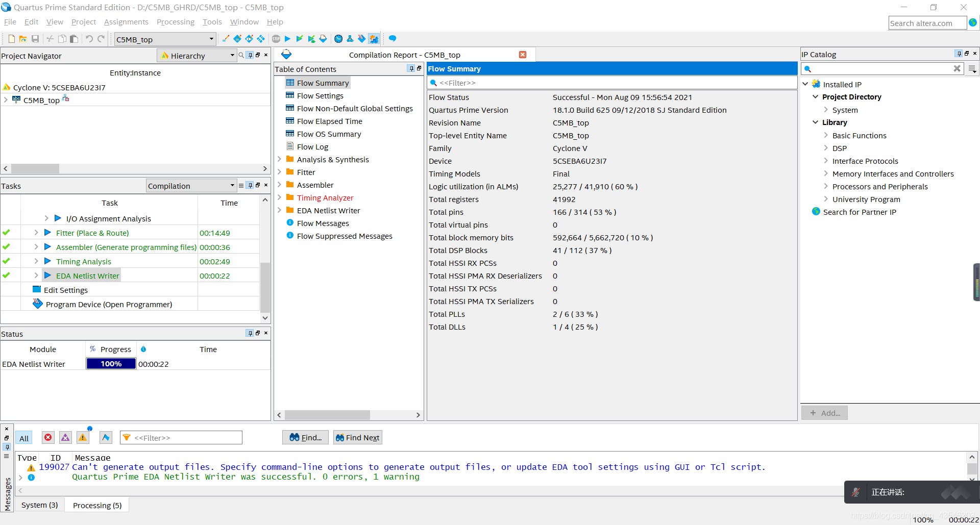This screenshot has width=980, height=525.
Task: Select Flow Messages in Table of Contents
Action: [x=323, y=223]
